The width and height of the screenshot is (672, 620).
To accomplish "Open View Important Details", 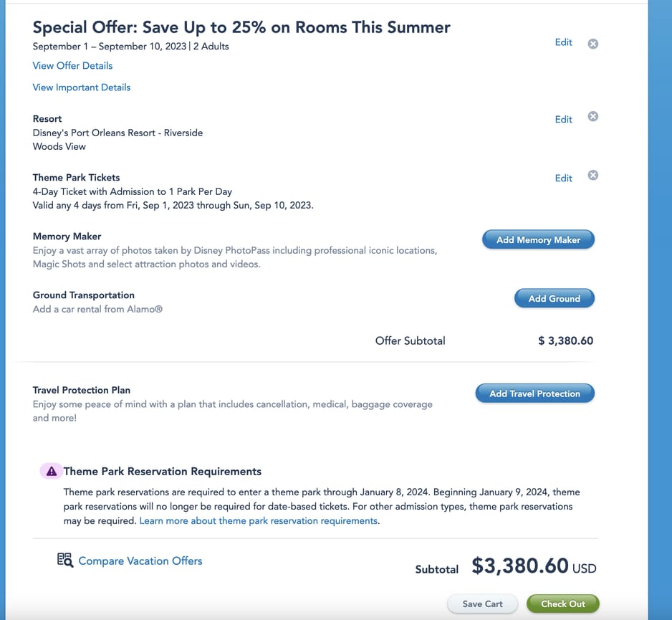I will point(82,87).
